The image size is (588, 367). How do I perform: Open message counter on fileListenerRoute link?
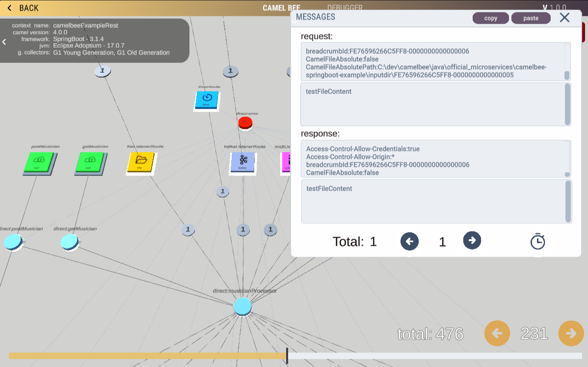pos(188,229)
